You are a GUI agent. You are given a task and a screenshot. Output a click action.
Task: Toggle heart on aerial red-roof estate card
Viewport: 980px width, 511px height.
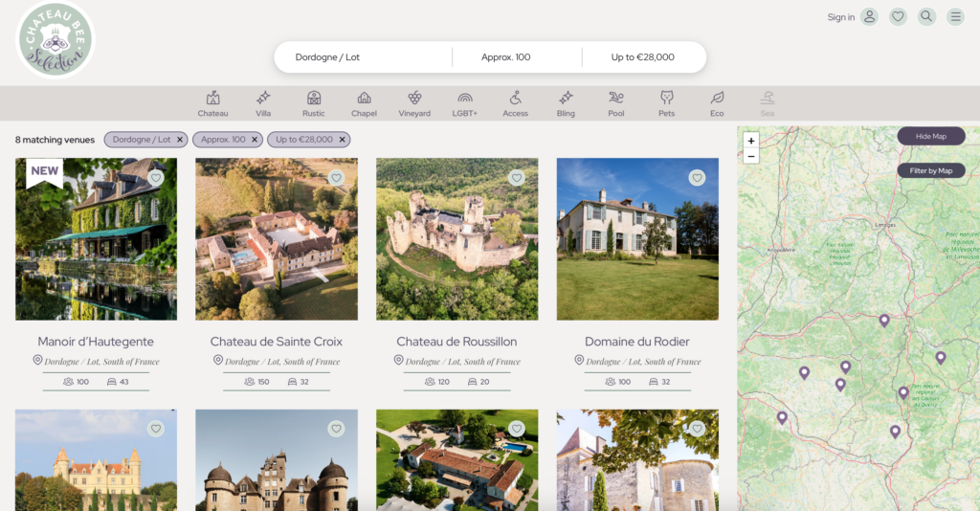coord(516,429)
